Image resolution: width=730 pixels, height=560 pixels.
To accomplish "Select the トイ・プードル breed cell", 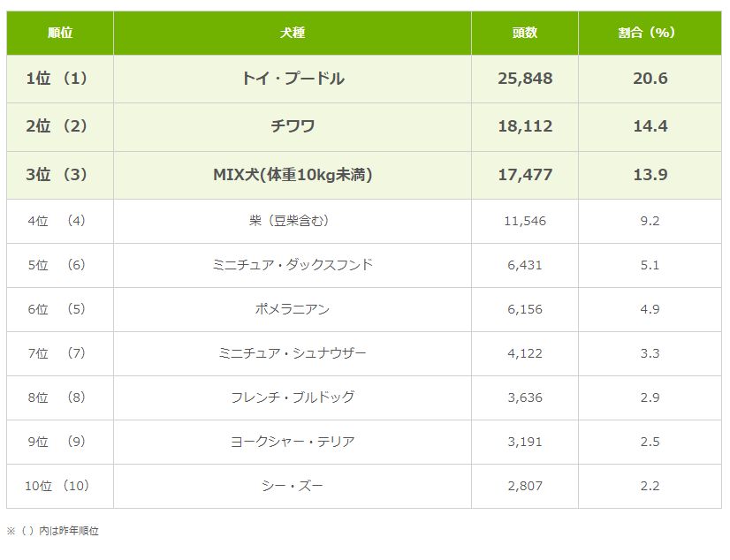I will 293,79.
